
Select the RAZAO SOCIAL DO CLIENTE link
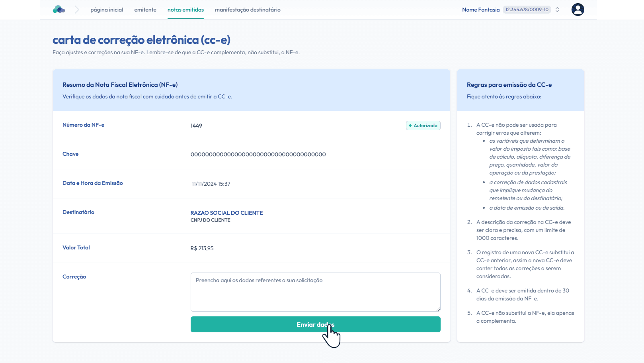[226, 213]
